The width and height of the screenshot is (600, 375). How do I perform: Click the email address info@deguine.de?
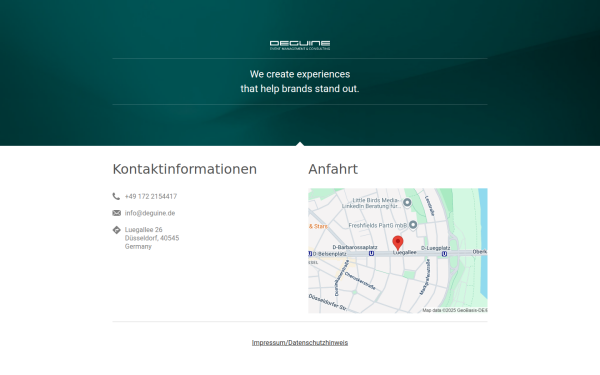(x=150, y=213)
